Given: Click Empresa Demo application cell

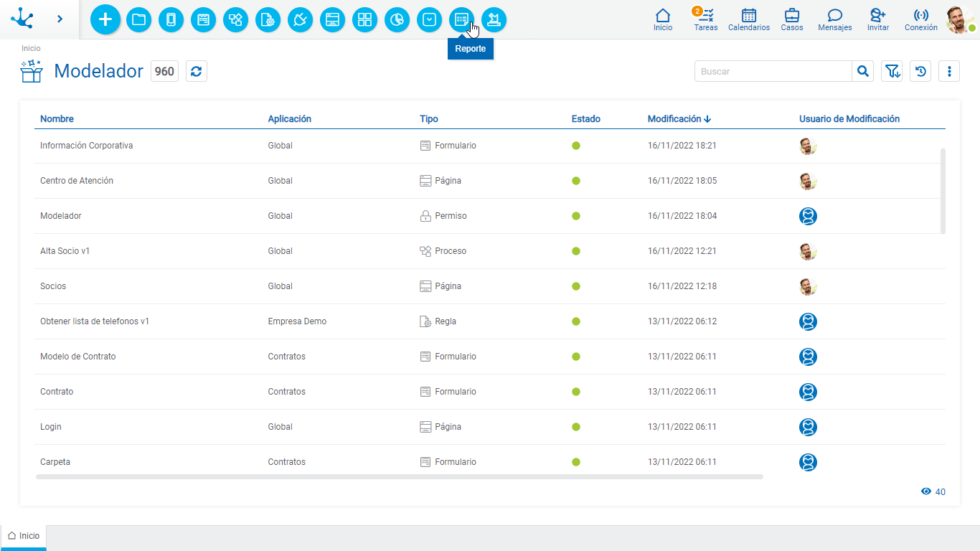Looking at the screenshot, I should coord(297,321).
